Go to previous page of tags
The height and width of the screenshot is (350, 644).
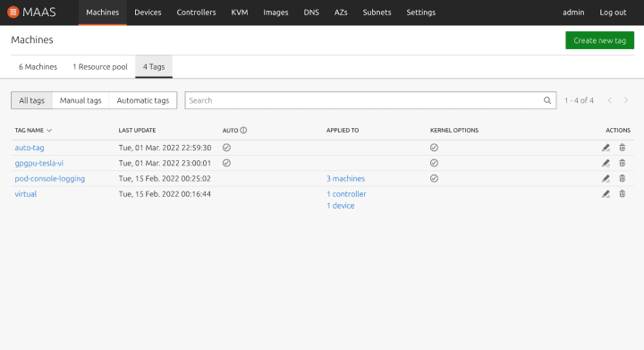point(610,100)
